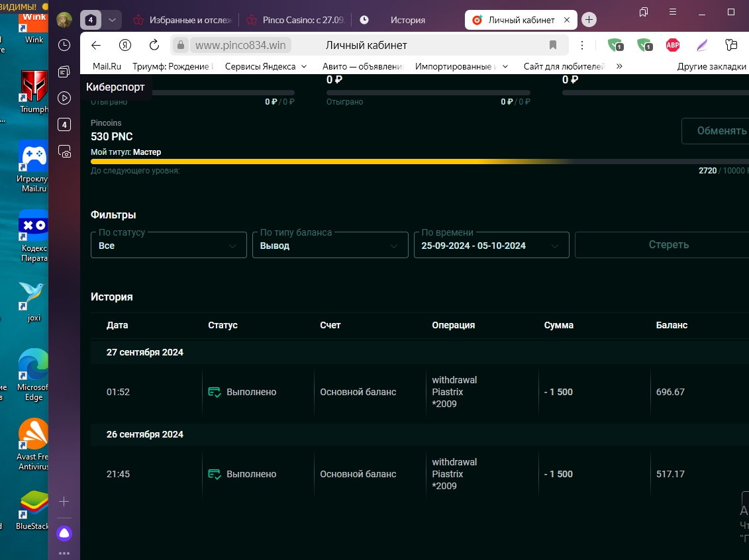Switch to the Pinco Casino tab
This screenshot has height=560, width=749.
coord(295,20)
